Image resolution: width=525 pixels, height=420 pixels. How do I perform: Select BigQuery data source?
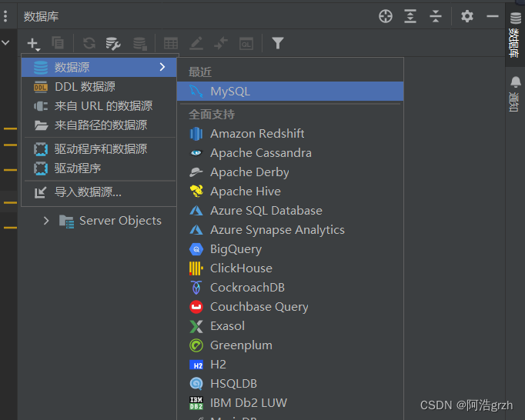[290, 249]
